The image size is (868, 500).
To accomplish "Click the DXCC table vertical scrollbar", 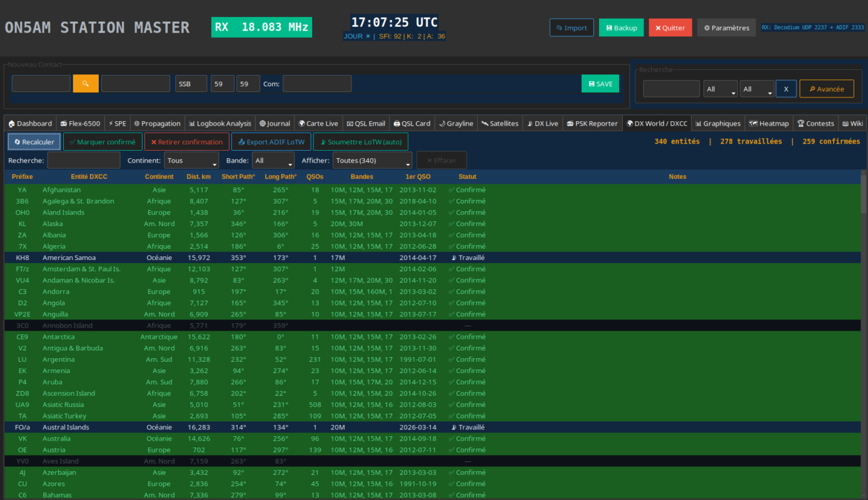I will 864,334.
